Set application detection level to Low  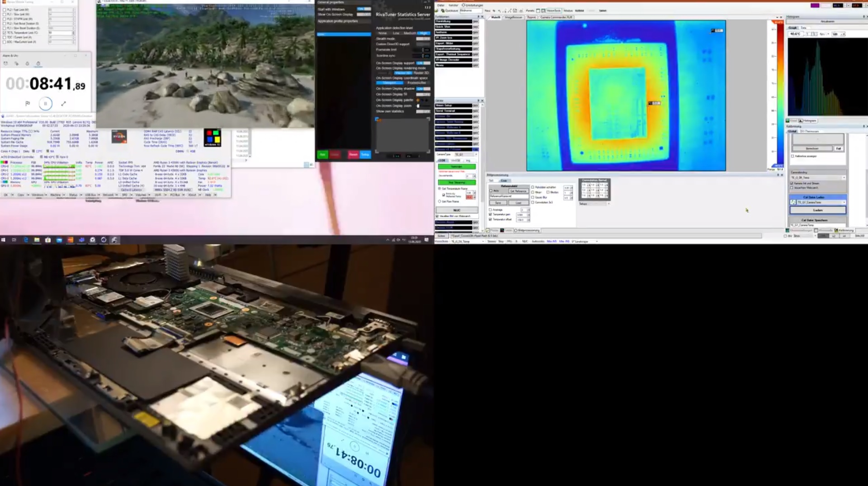[396, 33]
